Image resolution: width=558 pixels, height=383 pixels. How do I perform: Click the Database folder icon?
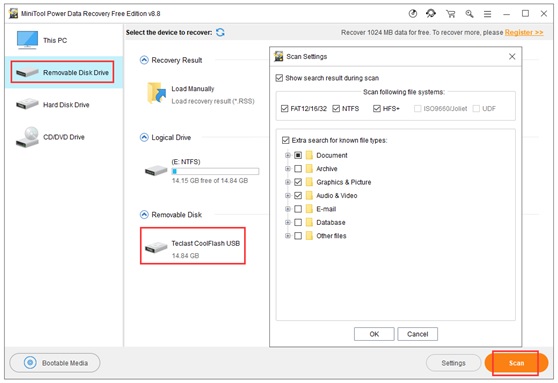point(309,222)
